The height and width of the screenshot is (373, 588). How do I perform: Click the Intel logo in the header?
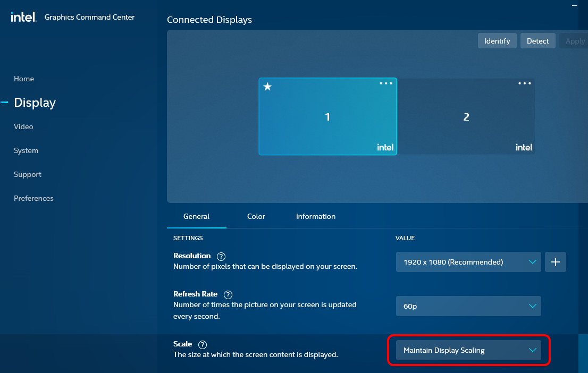pyautogui.click(x=23, y=17)
